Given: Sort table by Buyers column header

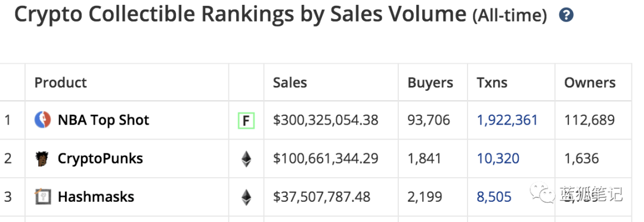Looking at the screenshot, I should 430,82.
